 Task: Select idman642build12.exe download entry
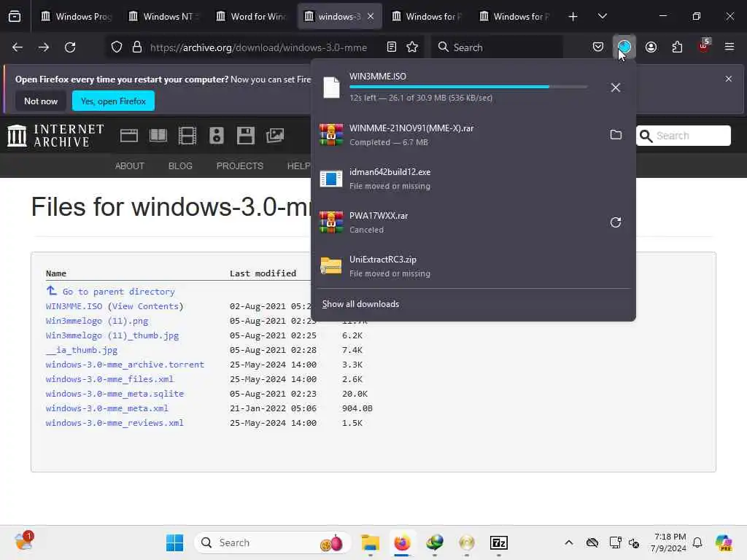click(473, 179)
